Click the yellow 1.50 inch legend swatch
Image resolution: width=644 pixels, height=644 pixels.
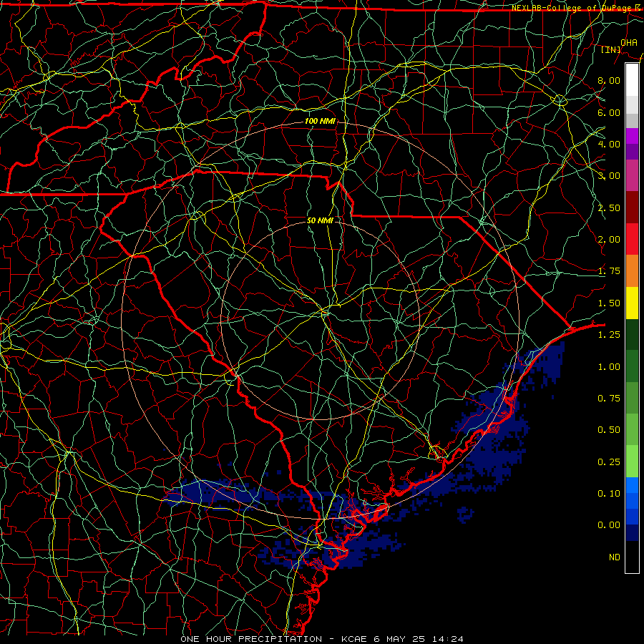pyautogui.click(x=632, y=303)
